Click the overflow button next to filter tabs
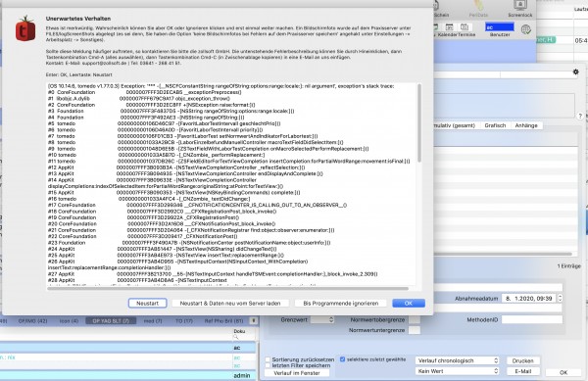The height and width of the screenshot is (381, 588). click(253, 320)
